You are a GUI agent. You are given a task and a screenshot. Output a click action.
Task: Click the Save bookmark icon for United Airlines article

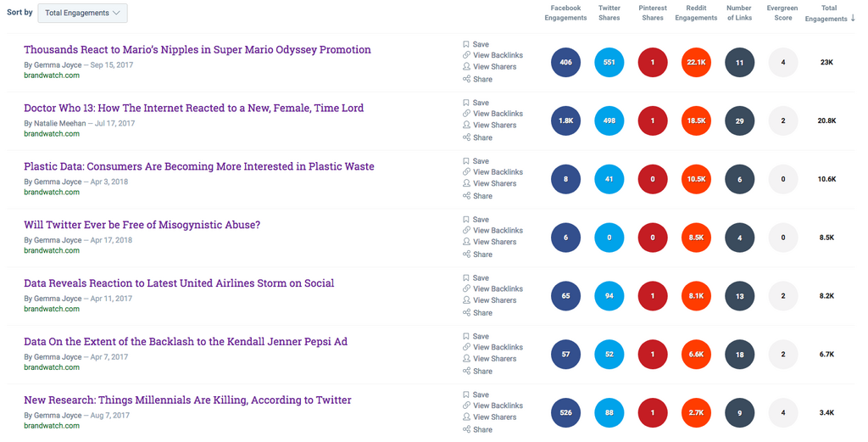click(466, 278)
